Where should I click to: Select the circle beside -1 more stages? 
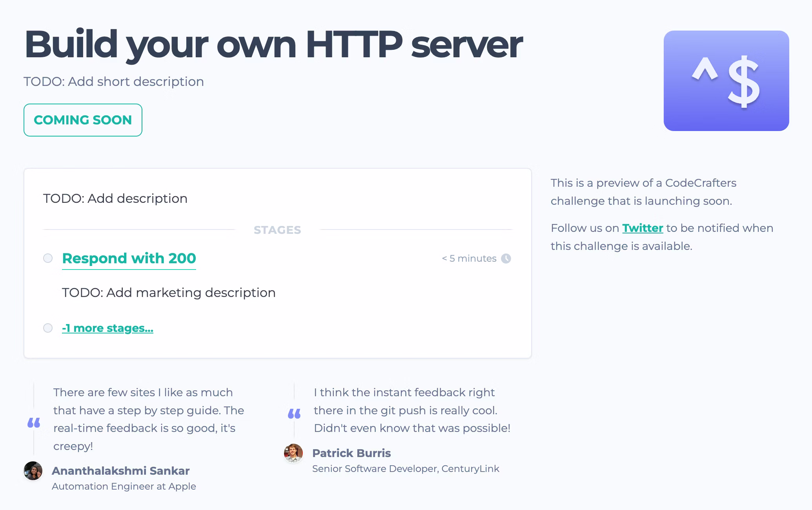pos(48,328)
